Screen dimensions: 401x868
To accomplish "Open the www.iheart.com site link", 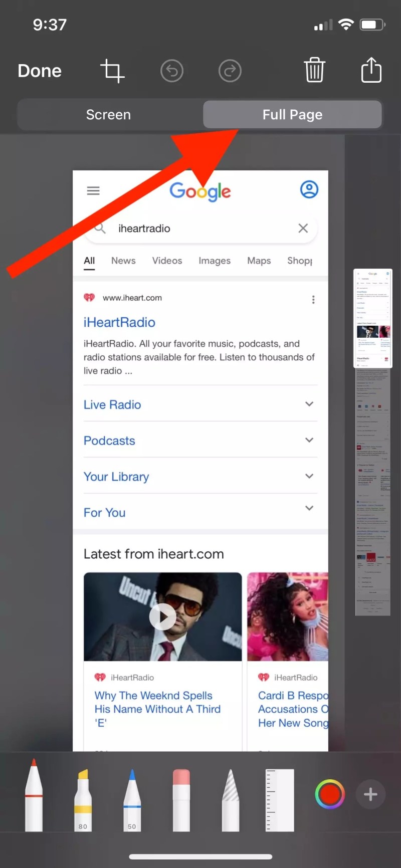I will point(132,298).
